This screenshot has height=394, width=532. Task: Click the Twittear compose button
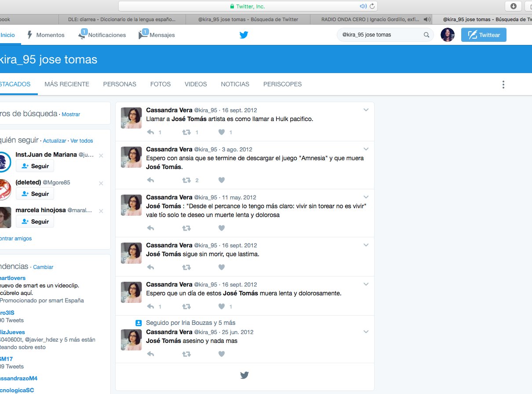click(x=484, y=35)
